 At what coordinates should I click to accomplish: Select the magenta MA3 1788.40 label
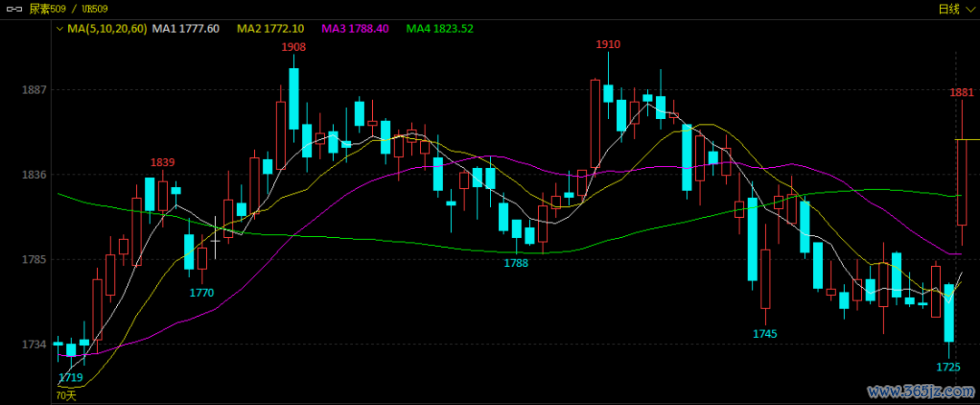pos(356,29)
